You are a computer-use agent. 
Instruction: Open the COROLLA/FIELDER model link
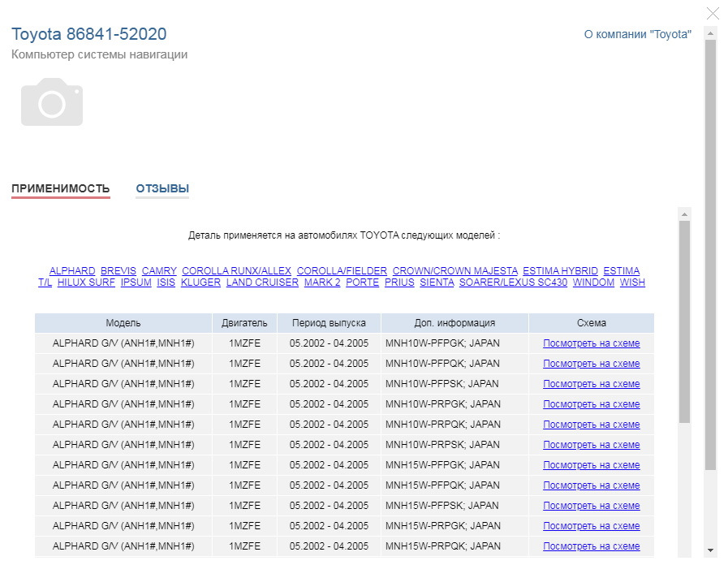342,270
